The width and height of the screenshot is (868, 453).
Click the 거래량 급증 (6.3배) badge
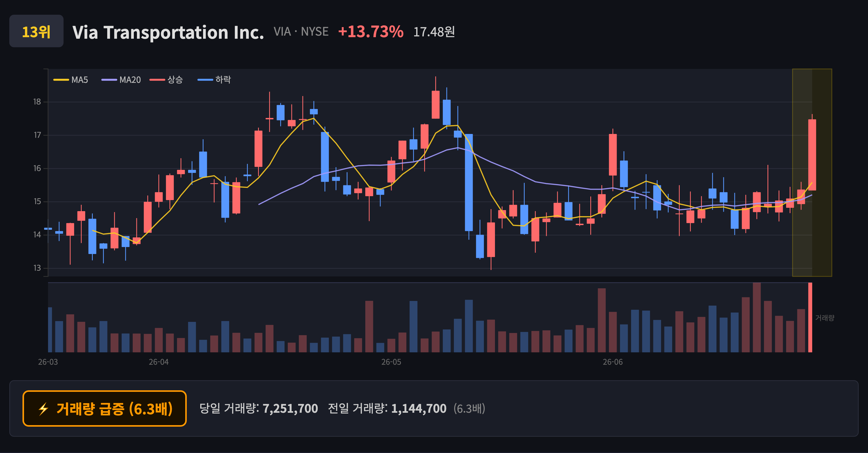tap(104, 409)
